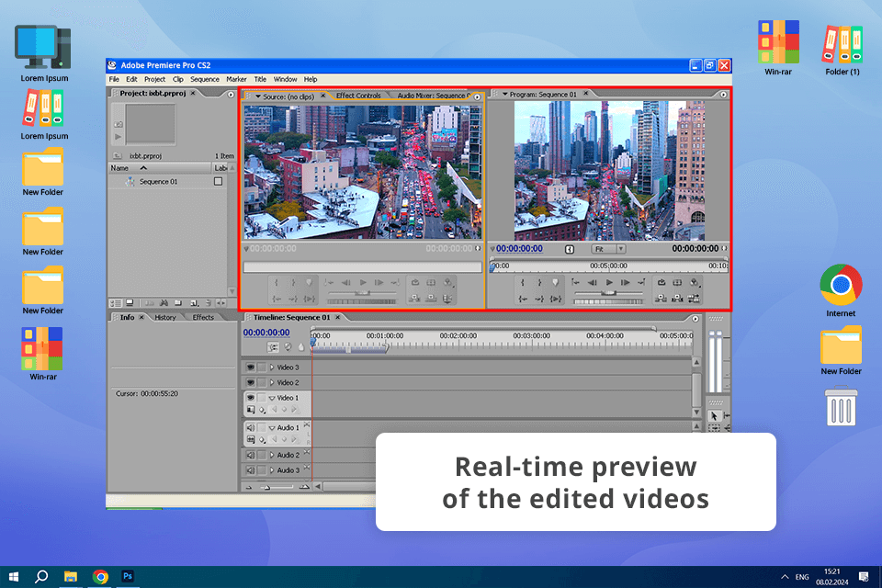Step forward one frame in Program monitor
The height and width of the screenshot is (588, 882).
pyautogui.click(x=626, y=282)
